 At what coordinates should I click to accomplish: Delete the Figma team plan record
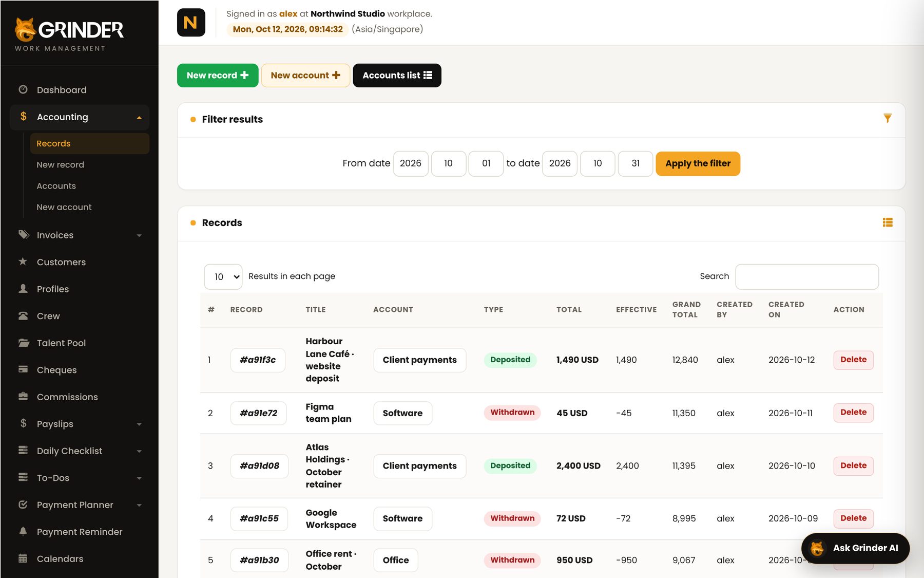853,413
